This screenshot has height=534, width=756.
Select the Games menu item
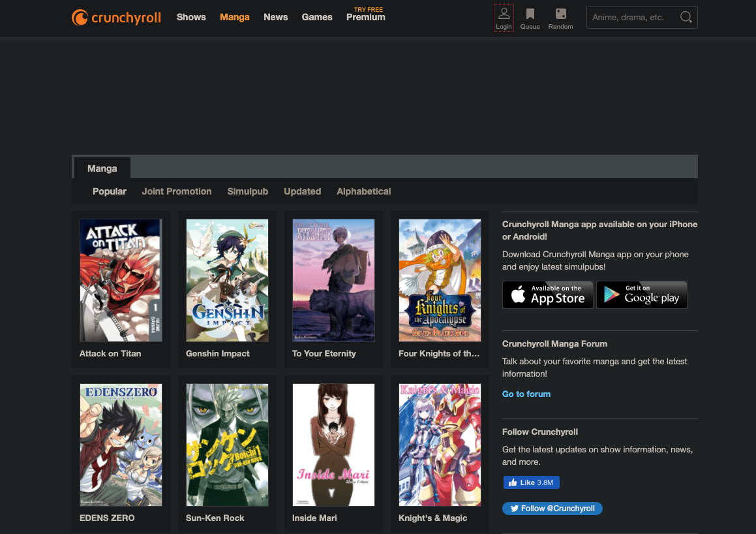[317, 17]
